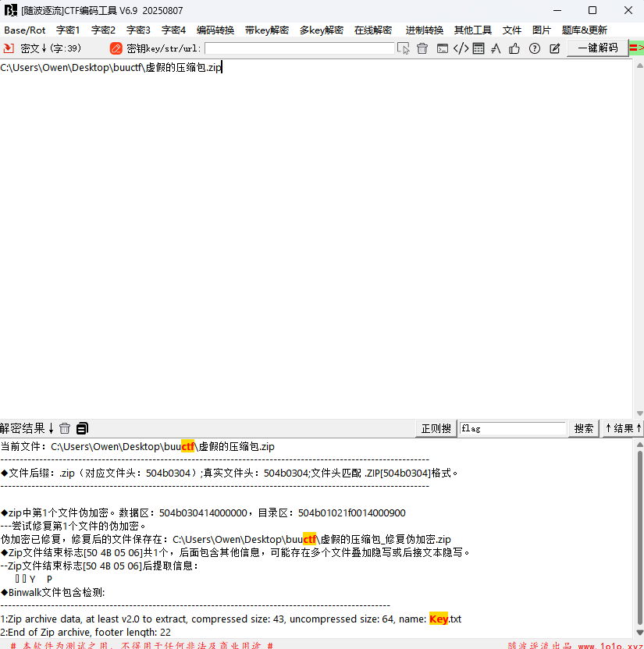
Task: Click the 当前文件 path line in results
Action: tap(137, 447)
